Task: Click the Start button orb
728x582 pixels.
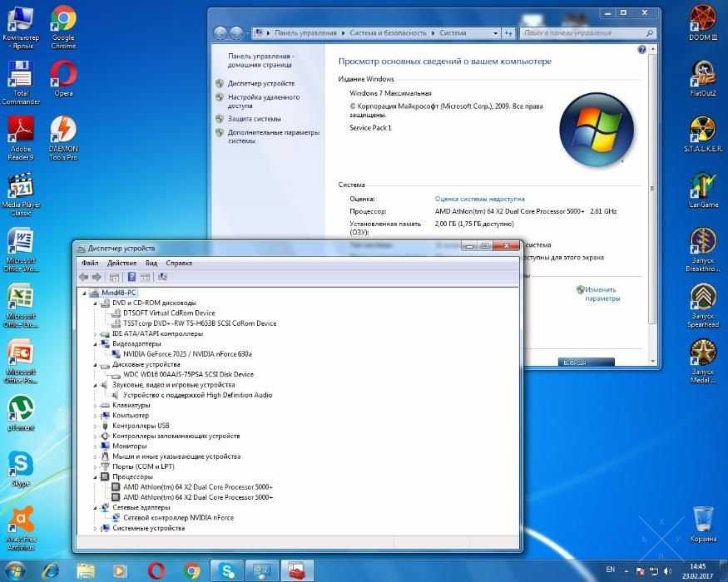Action: click(15, 571)
